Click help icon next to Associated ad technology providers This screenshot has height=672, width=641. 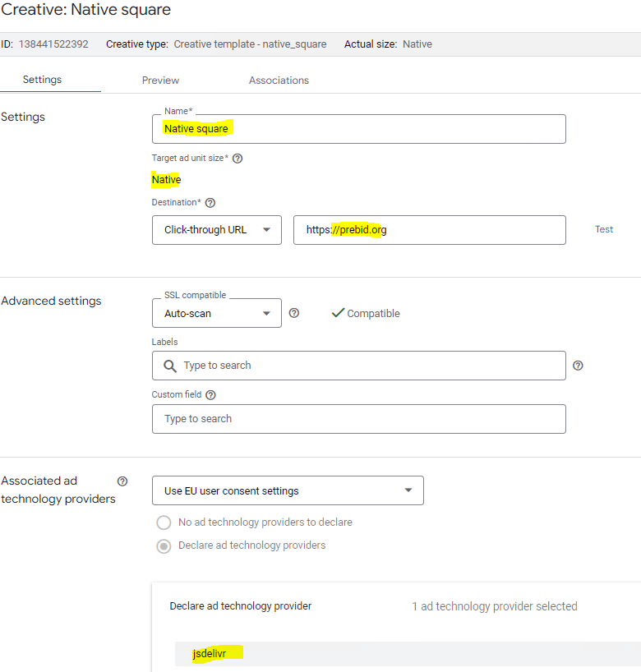[x=122, y=481]
